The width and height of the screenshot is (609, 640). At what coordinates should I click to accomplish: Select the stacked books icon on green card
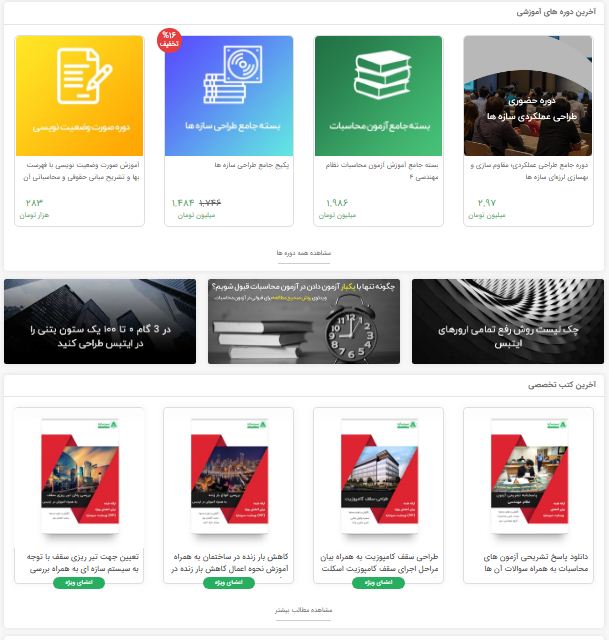pyautogui.click(x=382, y=75)
